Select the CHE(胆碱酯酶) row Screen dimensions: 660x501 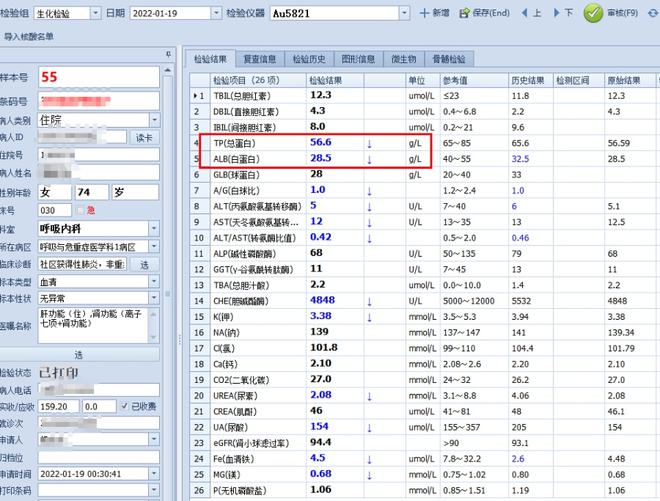[423, 301]
